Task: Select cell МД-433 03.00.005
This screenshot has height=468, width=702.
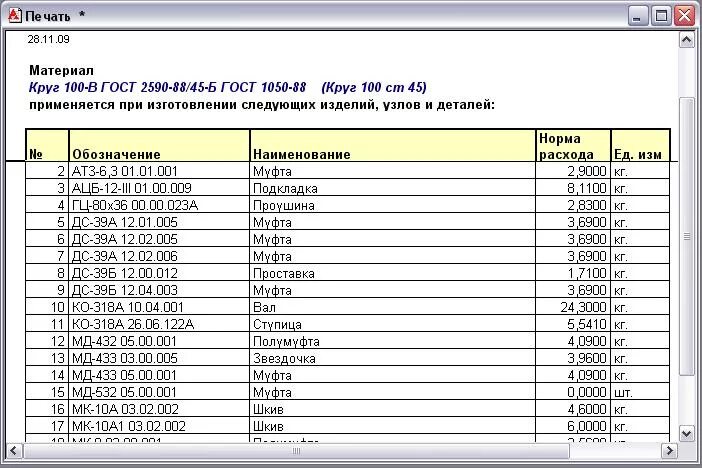Action: coord(159,358)
